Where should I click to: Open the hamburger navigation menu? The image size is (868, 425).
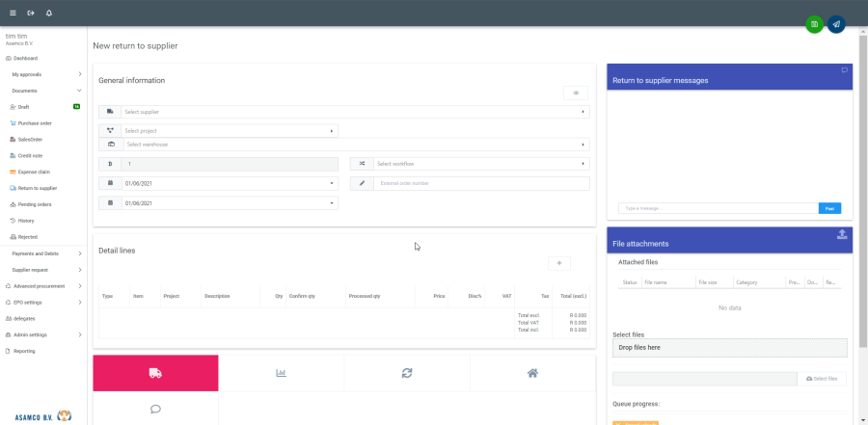click(13, 13)
